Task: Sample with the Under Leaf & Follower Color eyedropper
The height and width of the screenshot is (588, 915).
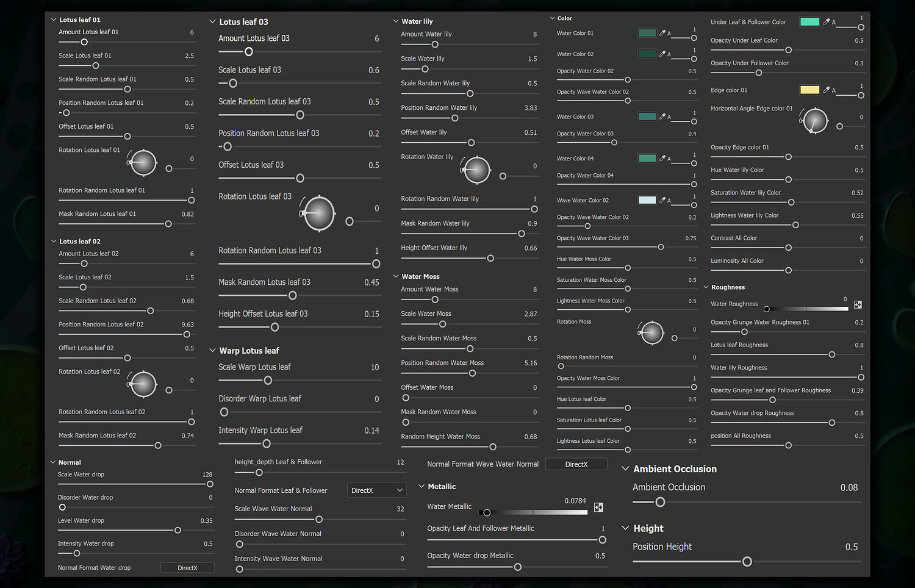Action: pyautogui.click(x=827, y=22)
